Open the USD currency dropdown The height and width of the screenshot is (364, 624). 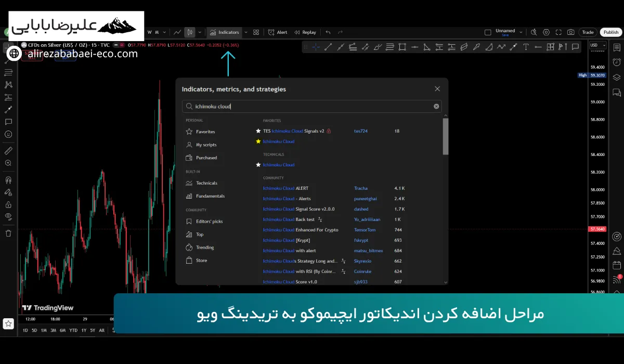tap(597, 45)
